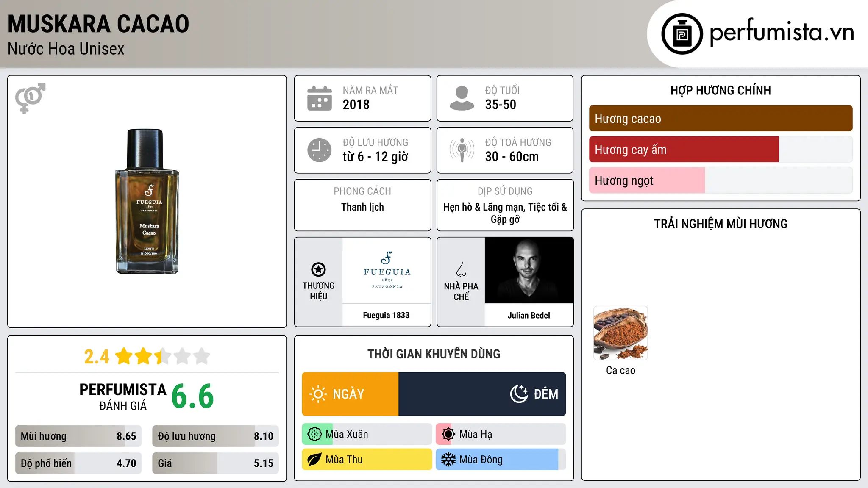The height and width of the screenshot is (488, 868).
Task: Click the Thanh lịch style value
Action: point(362,207)
